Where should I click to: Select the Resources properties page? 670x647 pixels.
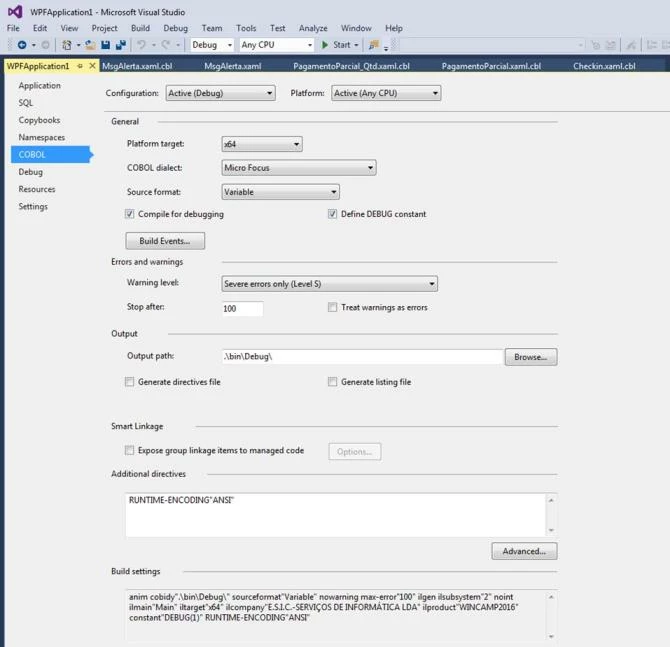pos(37,189)
